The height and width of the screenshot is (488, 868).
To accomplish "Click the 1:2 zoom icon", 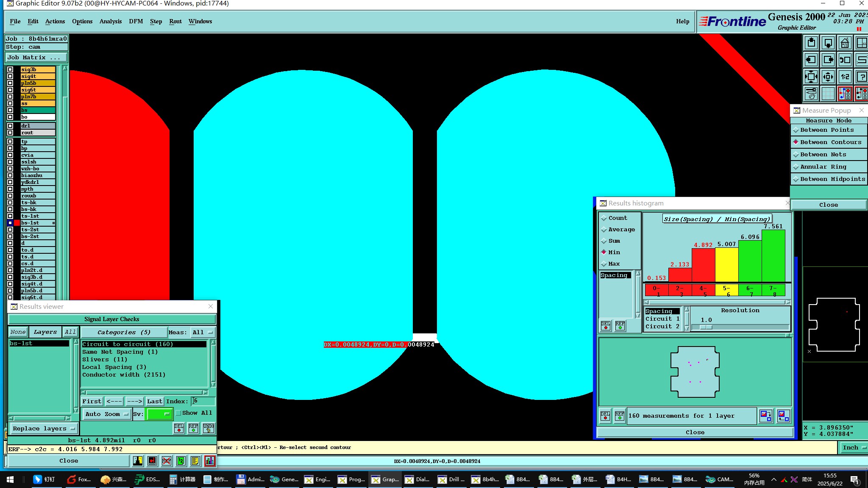I will [x=845, y=77].
